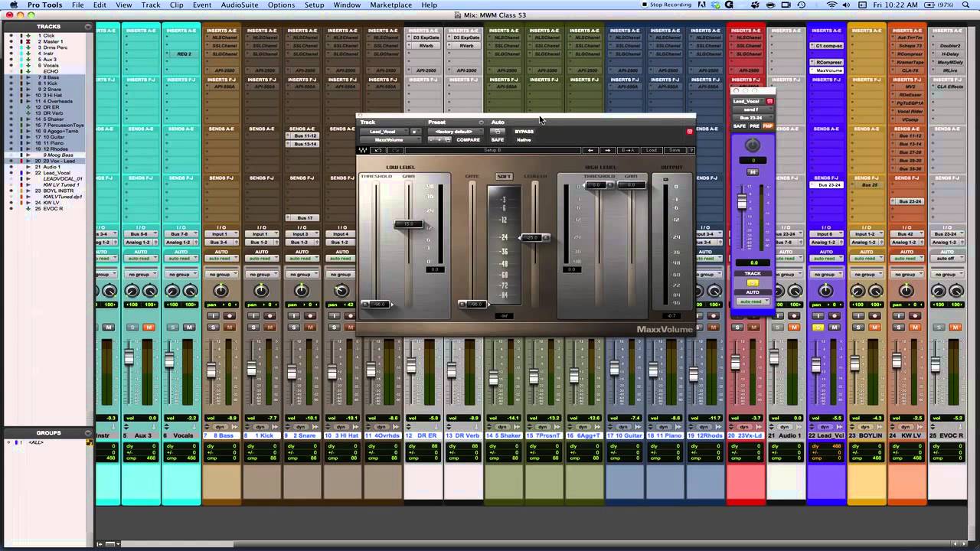Hide the 1 Click track via its show/hide dot
980x551 pixels.
(11, 36)
